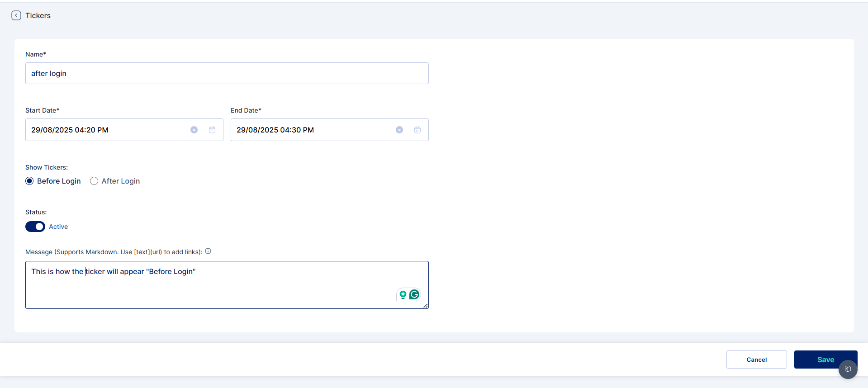The height and width of the screenshot is (388, 868).
Task: Toggle the Active status switch
Action: click(x=35, y=227)
